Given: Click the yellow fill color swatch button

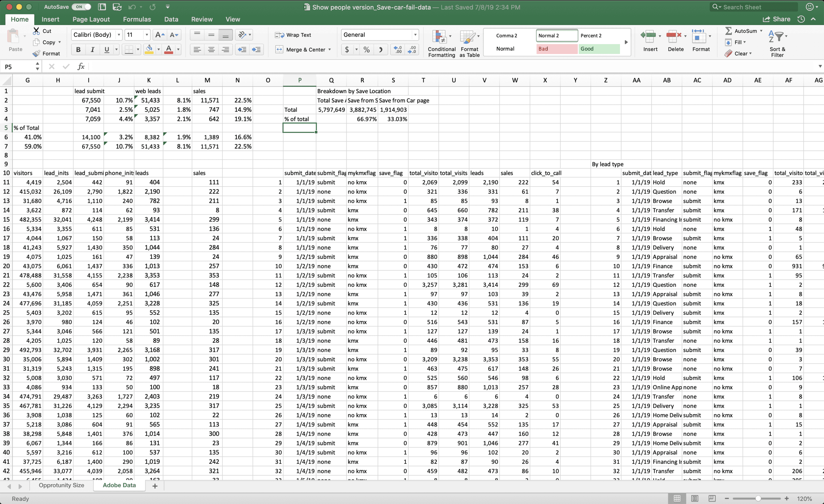Looking at the screenshot, I should 149,49.
